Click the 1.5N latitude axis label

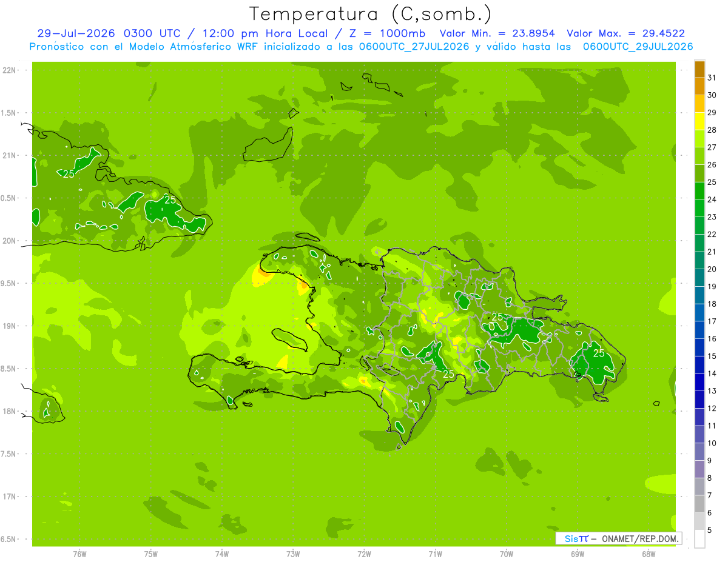pos(9,113)
